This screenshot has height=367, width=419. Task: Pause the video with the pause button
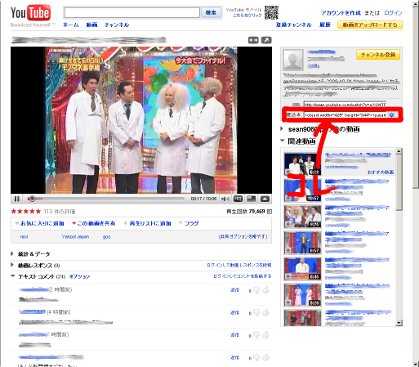(x=17, y=199)
